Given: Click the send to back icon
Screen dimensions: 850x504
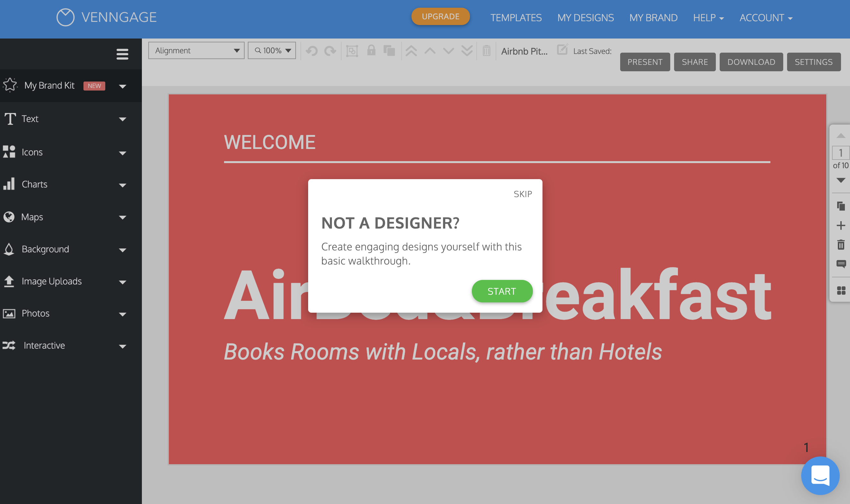Looking at the screenshot, I should click(467, 51).
